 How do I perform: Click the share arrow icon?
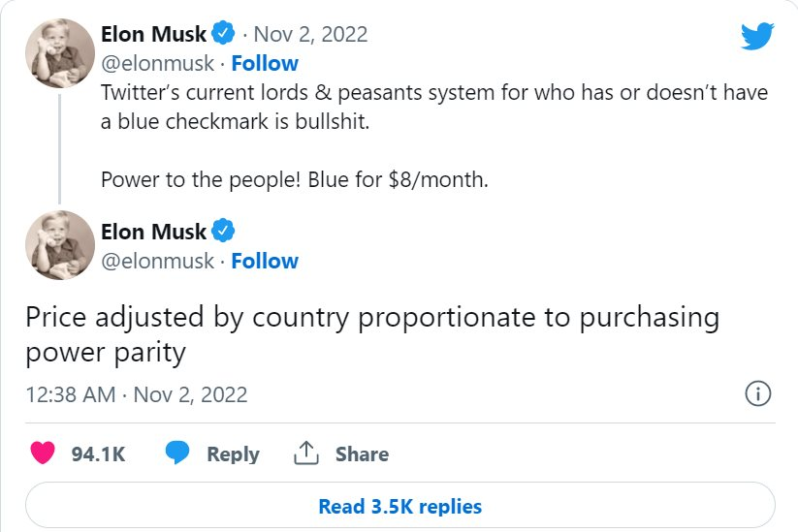tap(306, 454)
